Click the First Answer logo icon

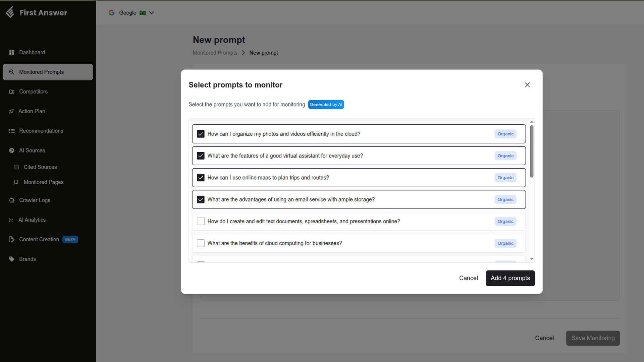coord(10,12)
